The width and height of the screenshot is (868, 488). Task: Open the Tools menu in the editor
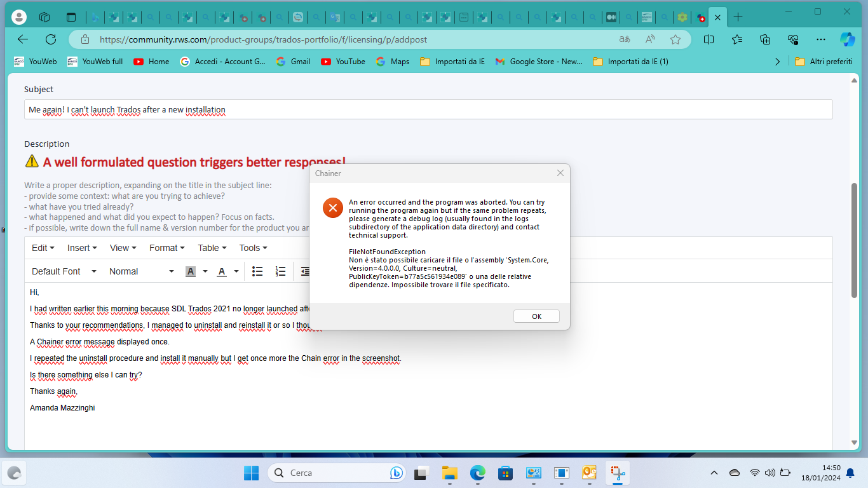[254, 248]
